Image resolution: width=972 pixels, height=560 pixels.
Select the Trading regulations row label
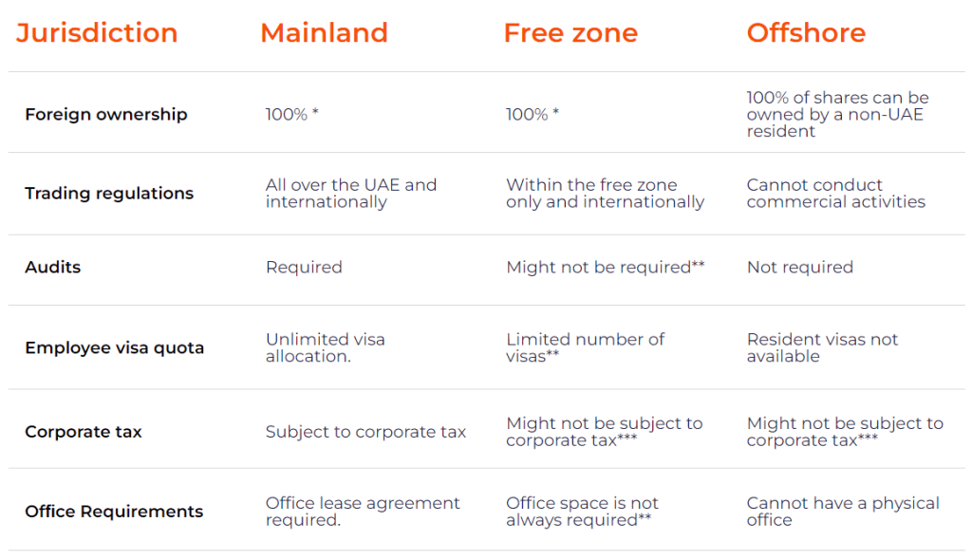pyautogui.click(x=109, y=194)
